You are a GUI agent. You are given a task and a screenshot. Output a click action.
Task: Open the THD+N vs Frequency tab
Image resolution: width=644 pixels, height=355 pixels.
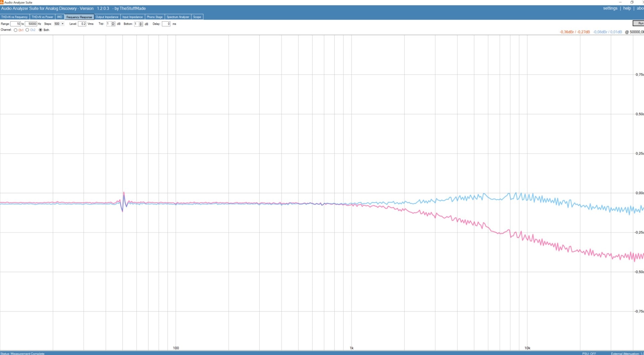coord(14,17)
